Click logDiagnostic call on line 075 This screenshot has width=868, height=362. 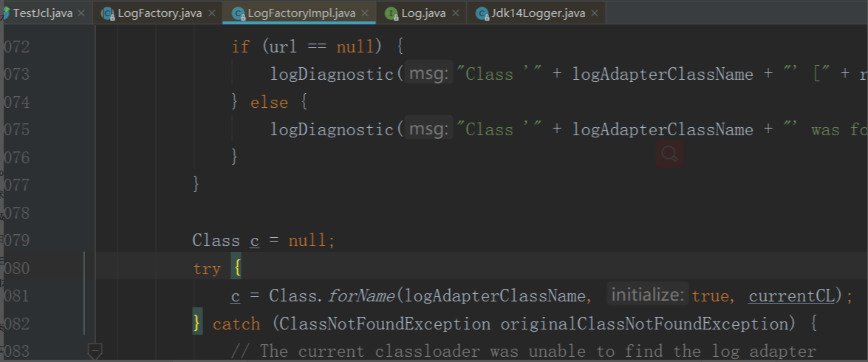[x=332, y=129]
